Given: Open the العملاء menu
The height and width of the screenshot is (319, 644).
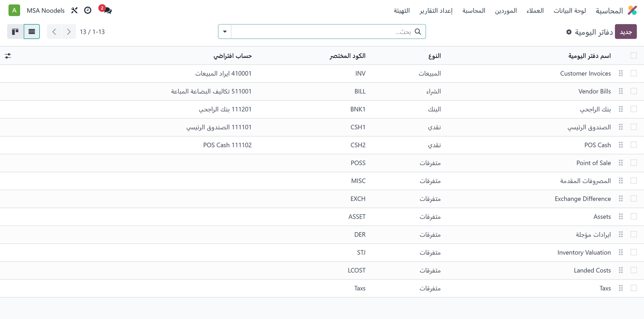Looking at the screenshot, I should (x=535, y=10).
